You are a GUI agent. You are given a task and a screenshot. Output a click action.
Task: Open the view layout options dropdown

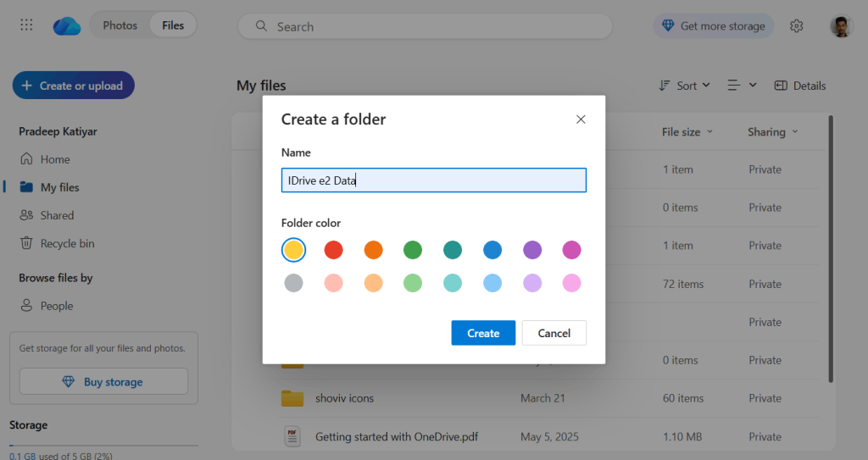[x=742, y=86]
